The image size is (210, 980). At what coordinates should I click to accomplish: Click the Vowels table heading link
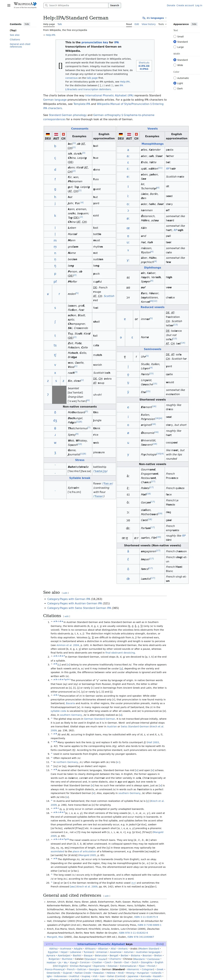pos(152,129)
